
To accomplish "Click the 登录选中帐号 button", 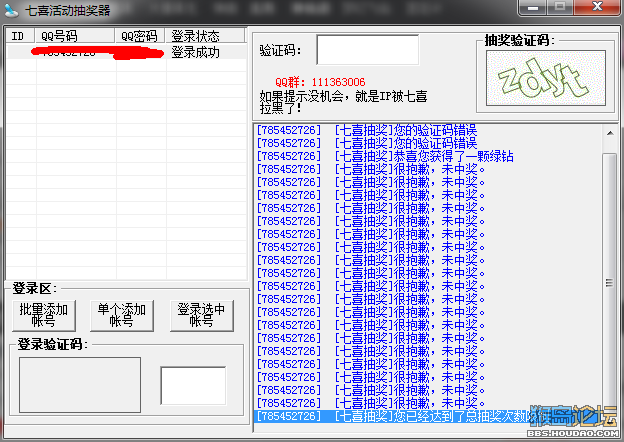I will point(201,315).
